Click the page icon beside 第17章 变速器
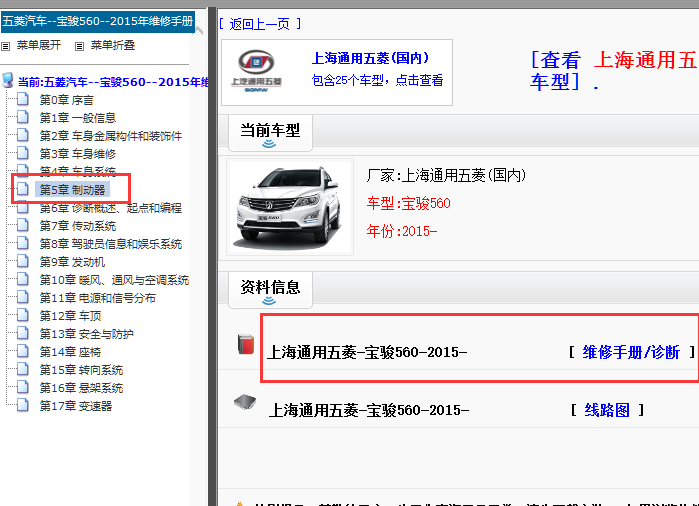The height and width of the screenshot is (506, 699). pos(23,405)
